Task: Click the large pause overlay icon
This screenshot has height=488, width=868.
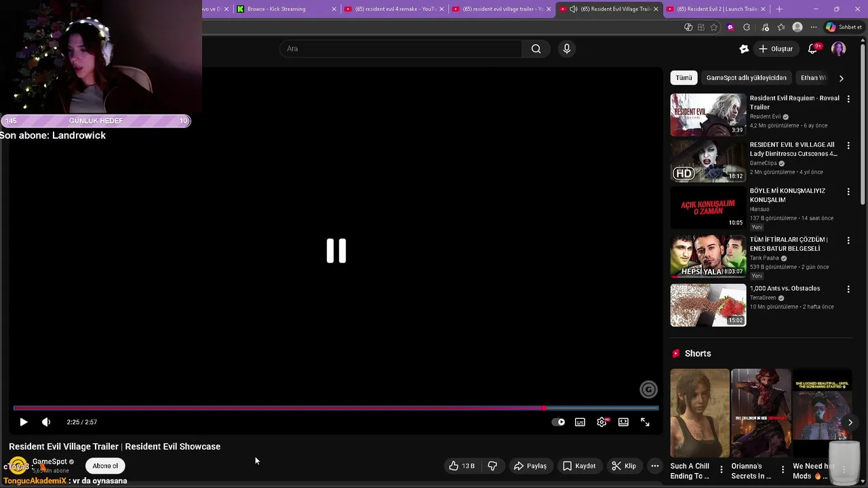Action: tap(336, 251)
